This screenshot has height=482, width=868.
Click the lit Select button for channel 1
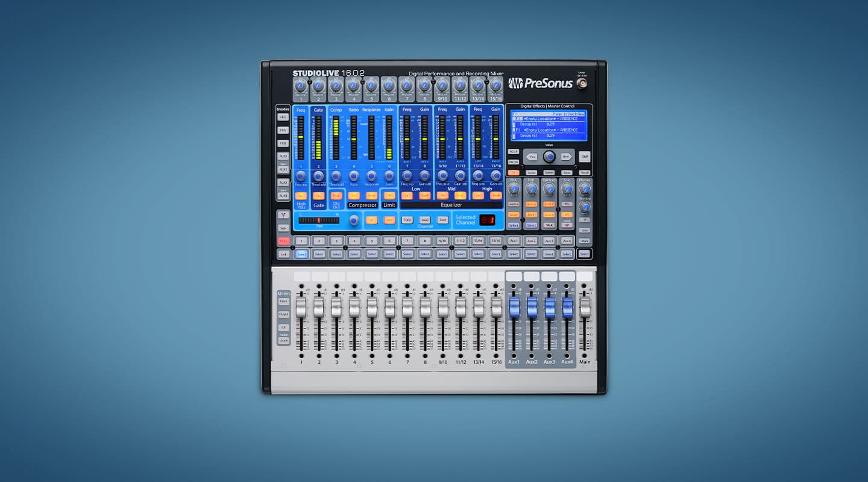(301, 254)
